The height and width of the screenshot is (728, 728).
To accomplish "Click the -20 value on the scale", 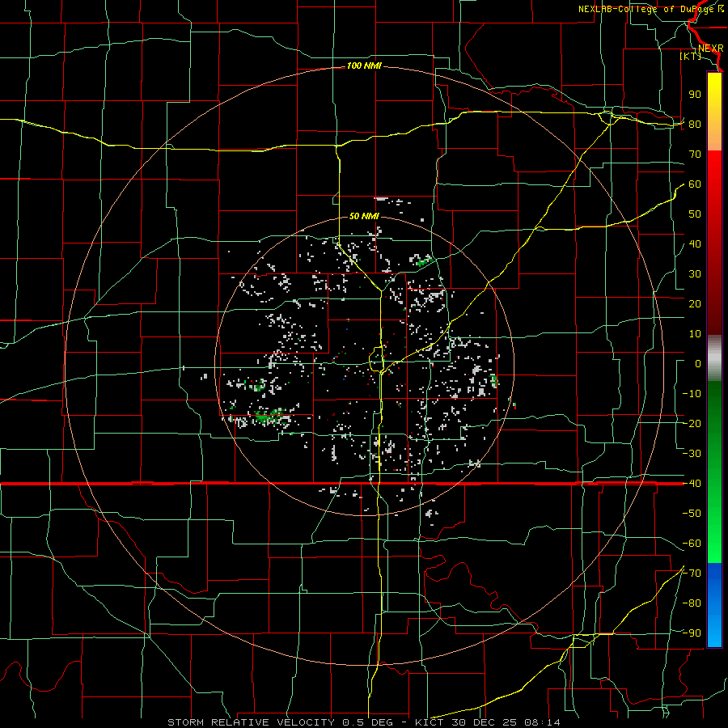I will (x=692, y=424).
